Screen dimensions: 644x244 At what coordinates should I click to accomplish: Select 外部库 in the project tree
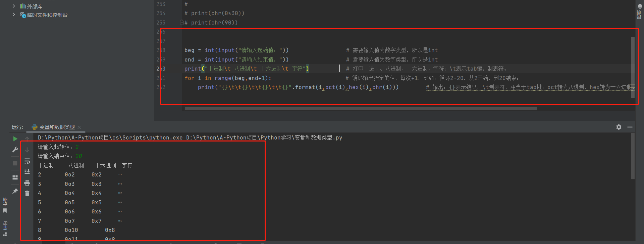point(35,6)
